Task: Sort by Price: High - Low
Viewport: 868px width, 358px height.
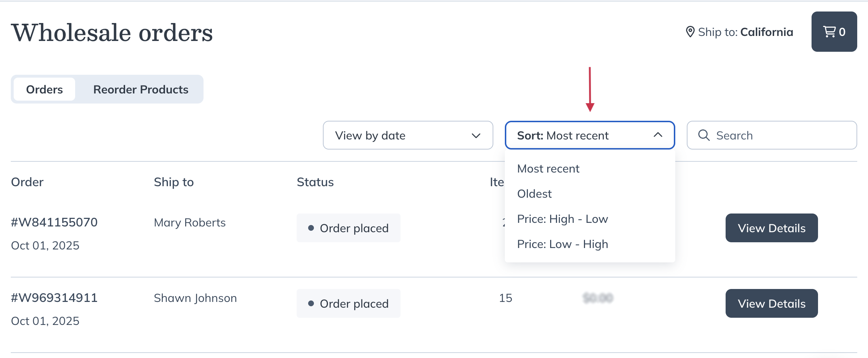Action: [x=562, y=219]
